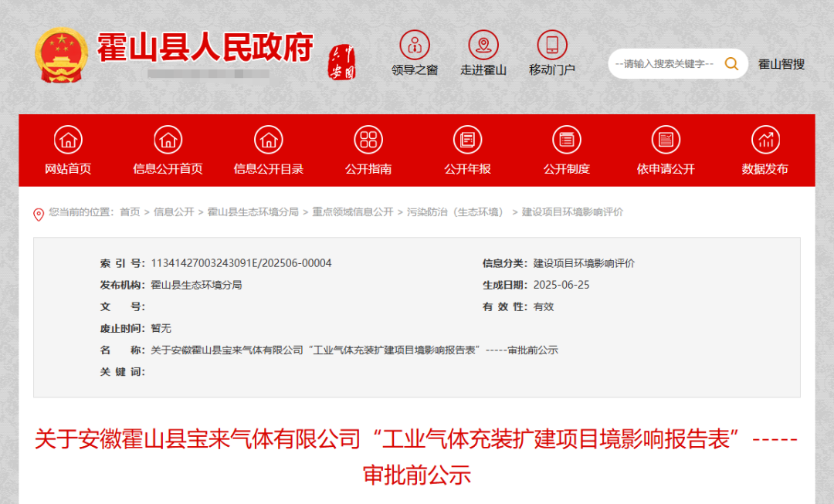Open the 移动门户 phone icon
Screen dimensions: 834x504
[x=552, y=45]
